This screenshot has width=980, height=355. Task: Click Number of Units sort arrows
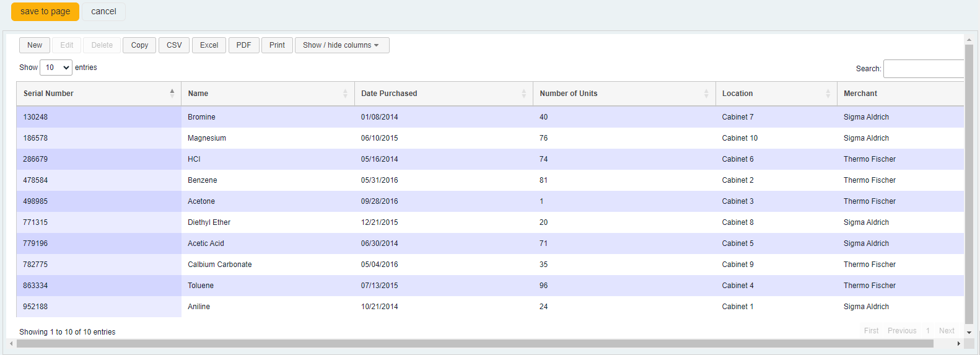tap(706, 94)
